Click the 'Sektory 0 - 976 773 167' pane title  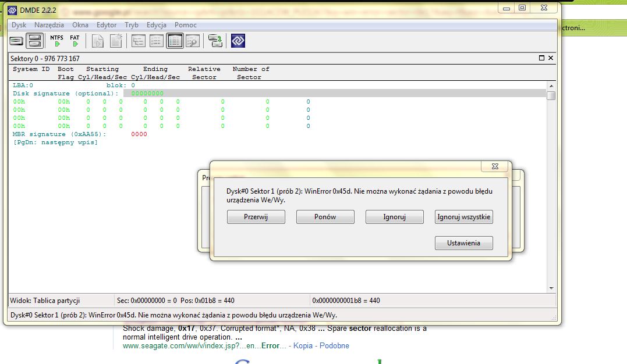click(45, 58)
